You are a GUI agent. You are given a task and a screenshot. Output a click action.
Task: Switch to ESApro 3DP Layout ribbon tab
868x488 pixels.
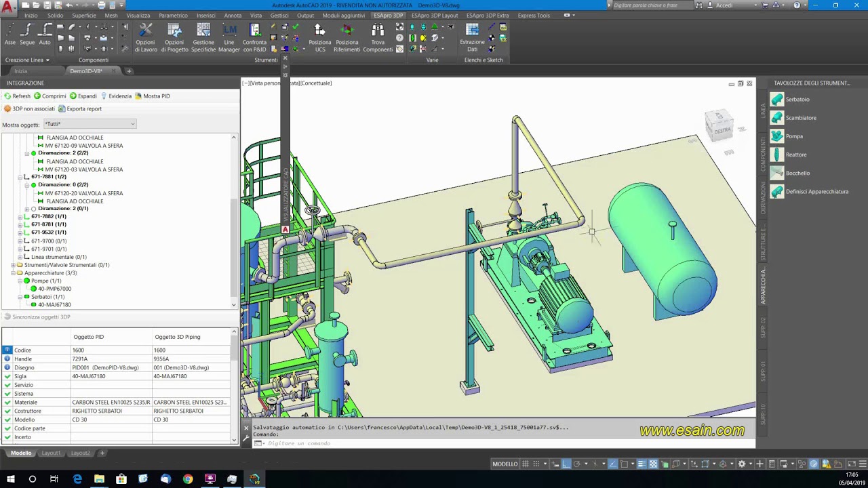tap(435, 15)
